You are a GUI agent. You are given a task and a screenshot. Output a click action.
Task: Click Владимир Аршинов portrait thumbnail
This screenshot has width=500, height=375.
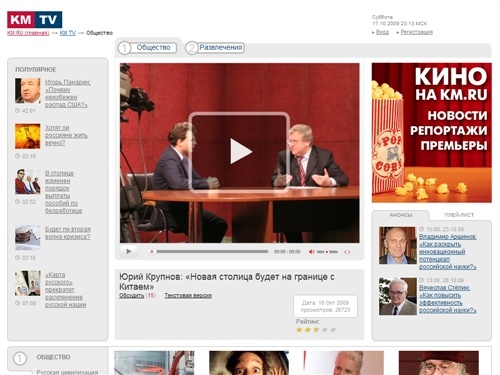coord(398,245)
